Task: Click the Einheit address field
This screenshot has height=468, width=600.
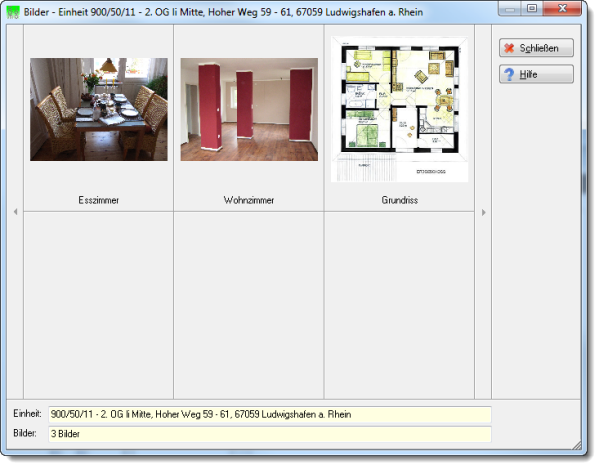Action: pos(269,414)
